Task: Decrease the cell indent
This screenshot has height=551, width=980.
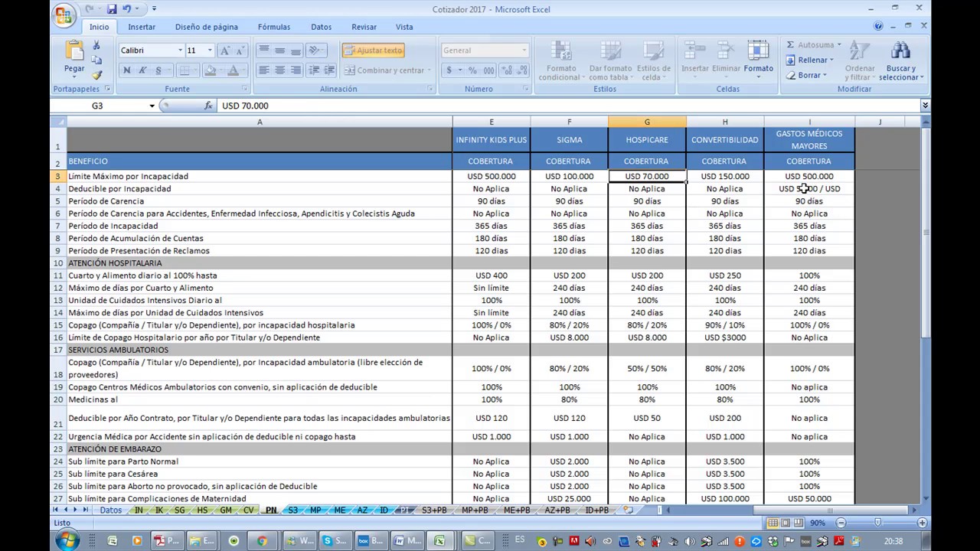Action: (314, 70)
